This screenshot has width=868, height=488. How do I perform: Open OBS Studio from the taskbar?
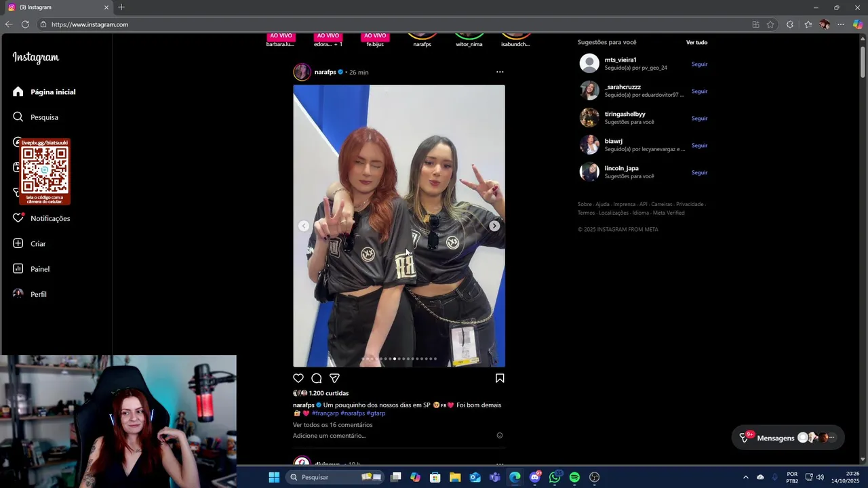click(595, 477)
